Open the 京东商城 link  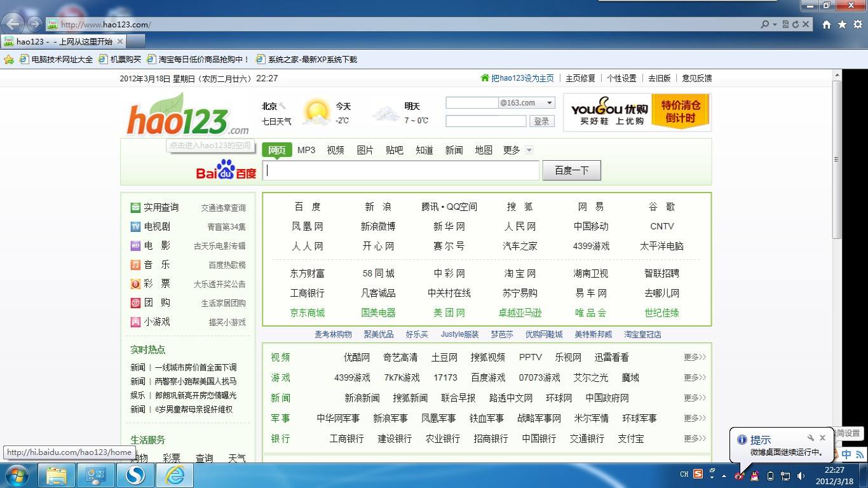(308, 313)
